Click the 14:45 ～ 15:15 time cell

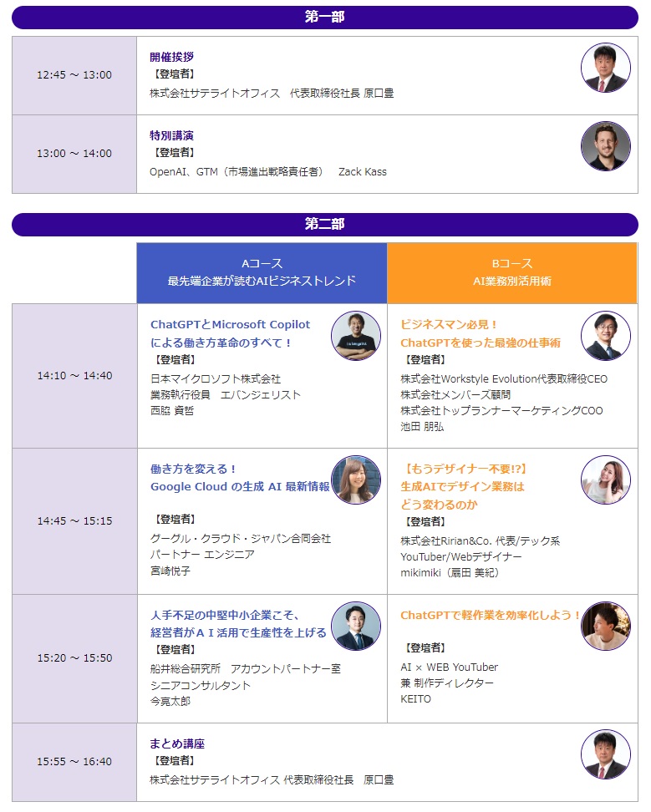point(74,521)
